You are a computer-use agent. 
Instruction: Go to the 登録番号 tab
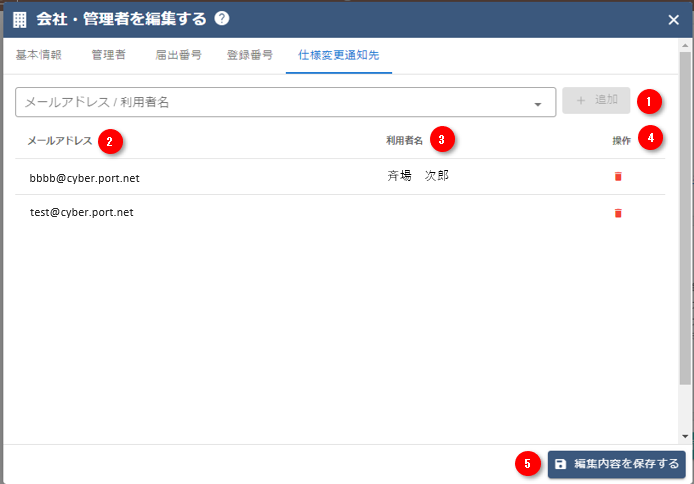249,55
